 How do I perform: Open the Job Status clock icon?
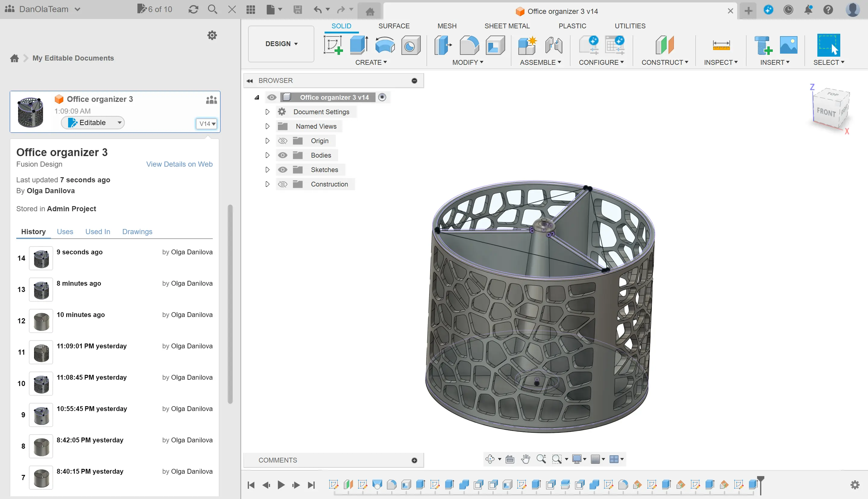click(788, 10)
